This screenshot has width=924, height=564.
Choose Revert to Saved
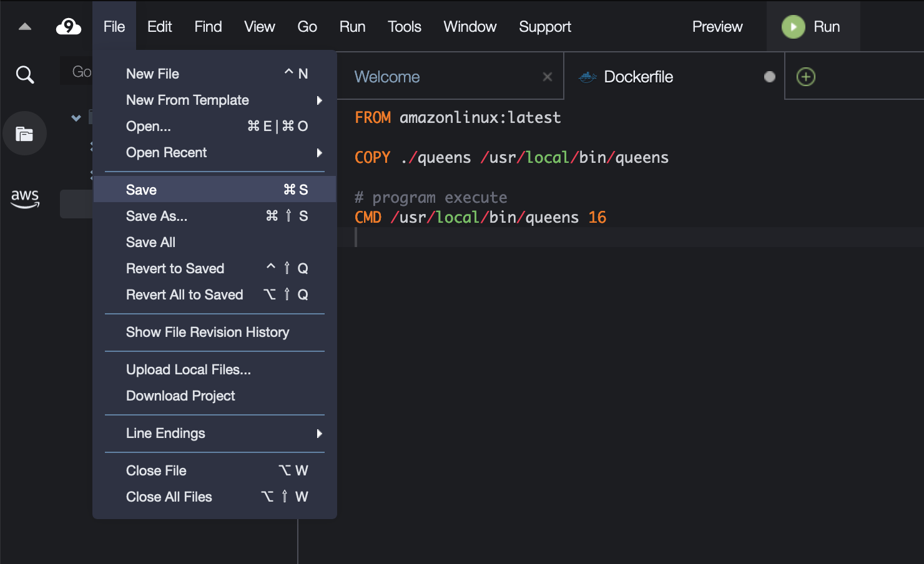coord(215,268)
